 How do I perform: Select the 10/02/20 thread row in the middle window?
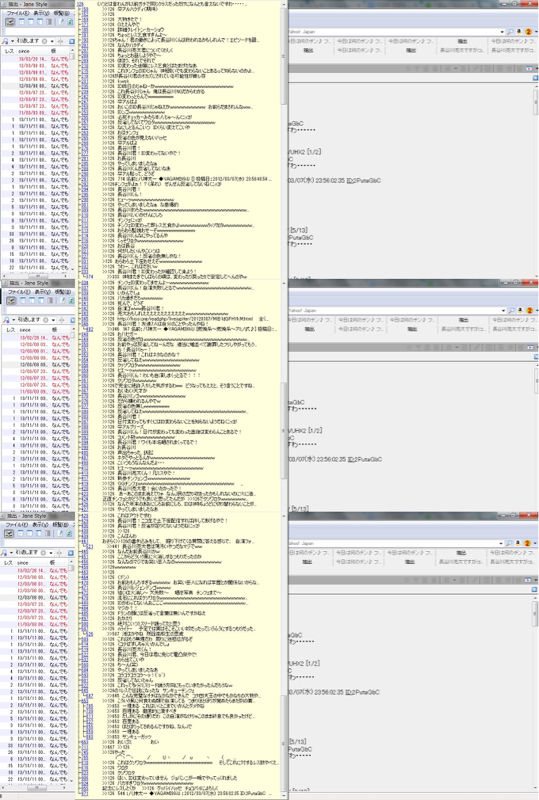[36, 338]
